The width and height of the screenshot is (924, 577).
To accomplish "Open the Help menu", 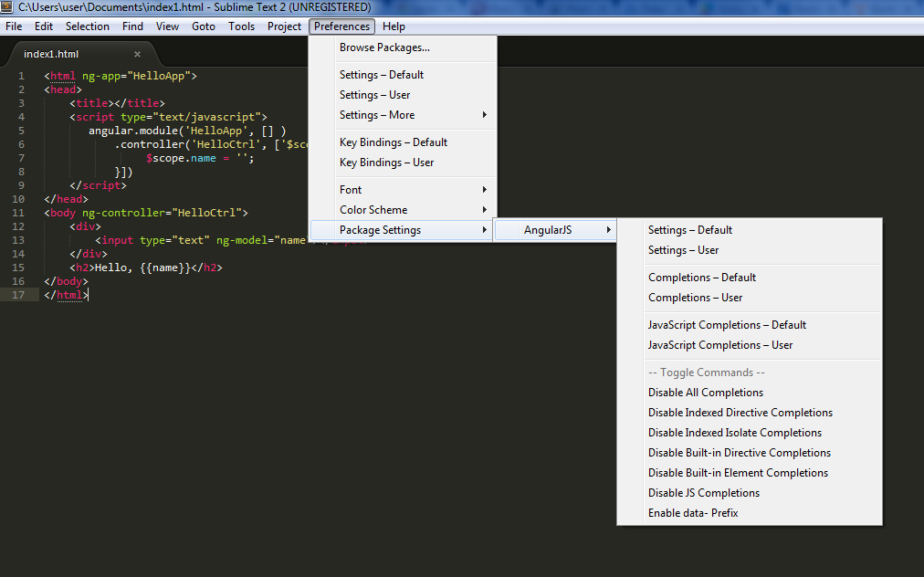I will [x=394, y=26].
